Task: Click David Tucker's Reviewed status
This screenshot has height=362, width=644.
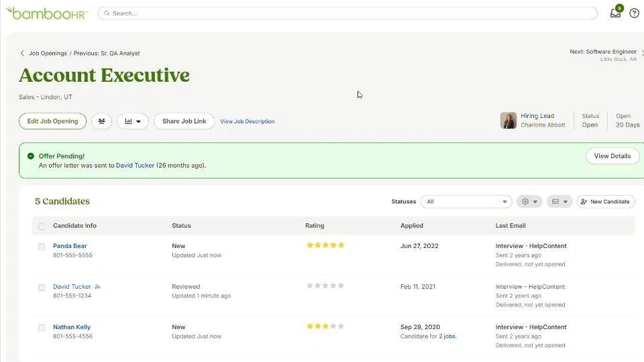Action: click(186, 286)
